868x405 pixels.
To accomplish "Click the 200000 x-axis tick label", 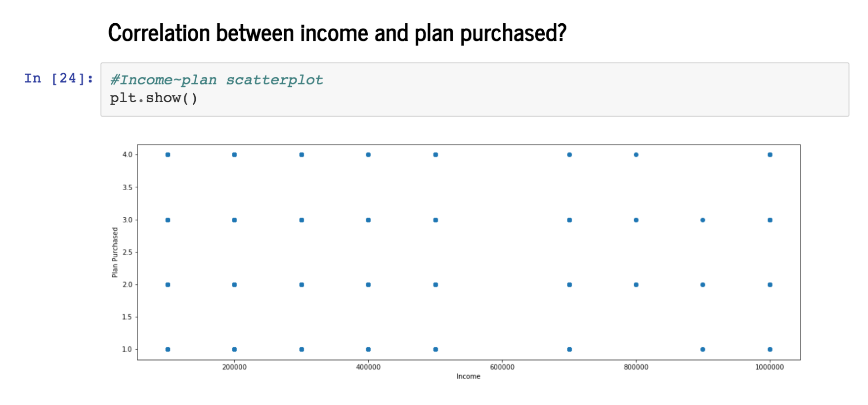I will 234,367.
